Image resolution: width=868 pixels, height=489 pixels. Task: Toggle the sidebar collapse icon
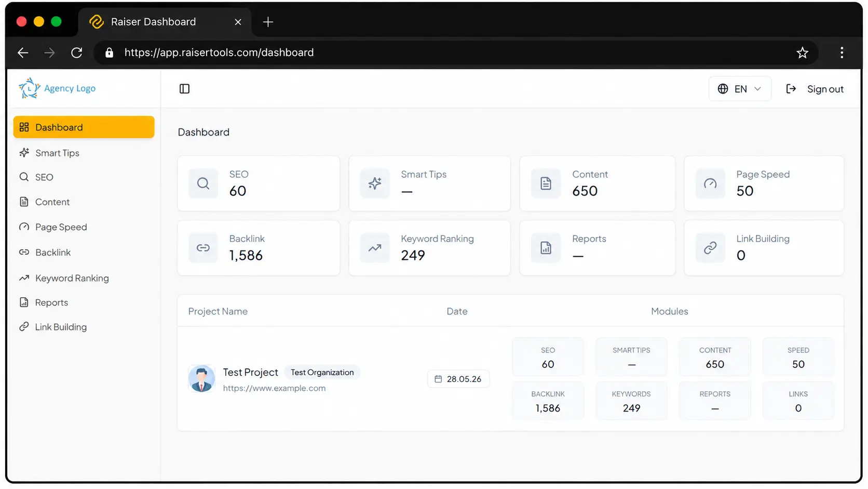[x=184, y=89]
